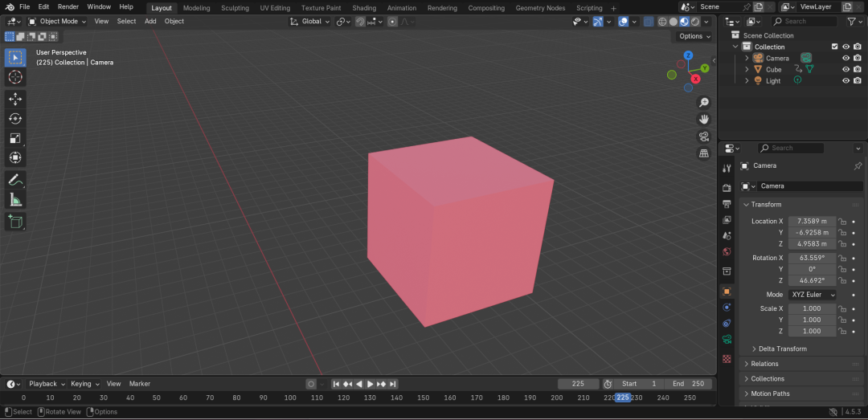This screenshot has width=868, height=420.
Task: Open the Texture properties checker tab
Action: point(727,359)
